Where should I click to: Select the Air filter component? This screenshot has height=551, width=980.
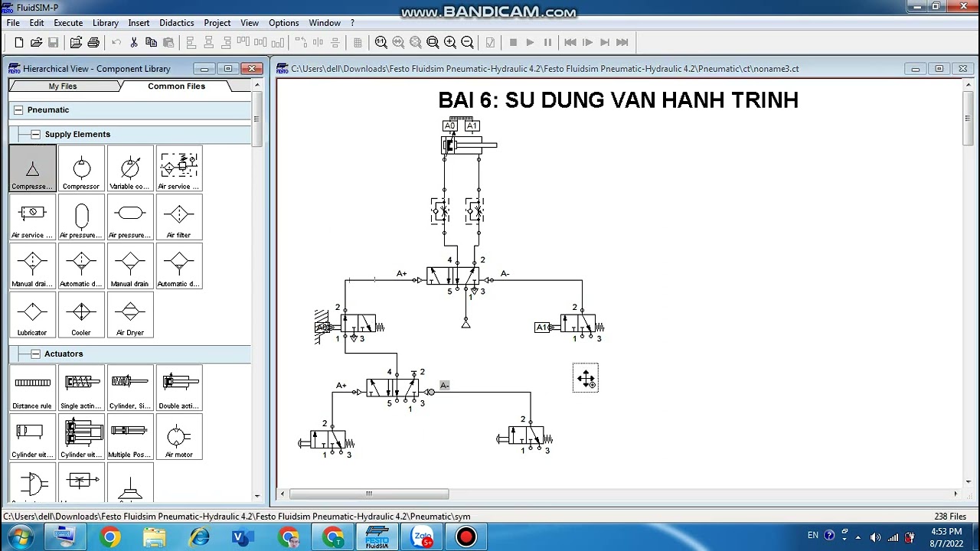(x=179, y=217)
